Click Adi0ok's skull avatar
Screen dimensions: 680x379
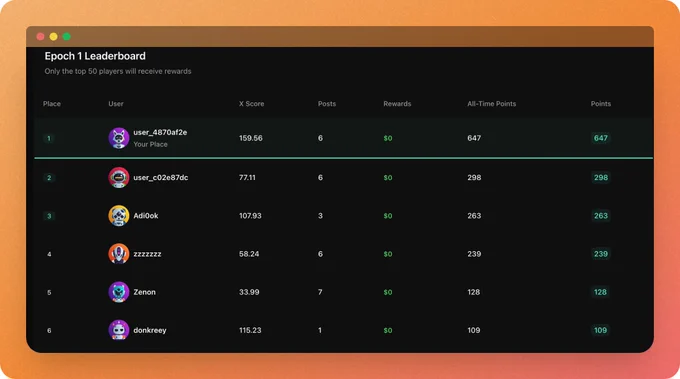(118, 216)
